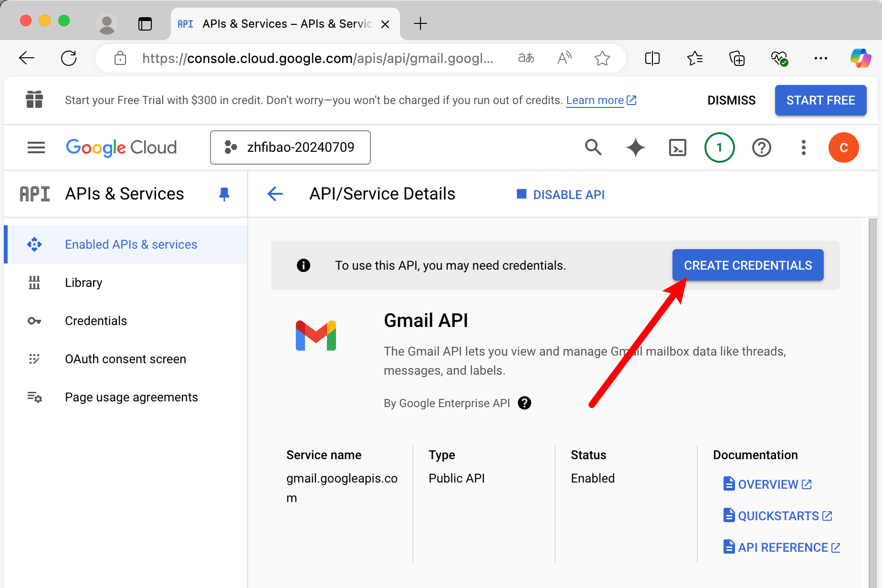Activate the Read aloud icon
Image resolution: width=882 pixels, height=588 pixels.
coord(564,58)
